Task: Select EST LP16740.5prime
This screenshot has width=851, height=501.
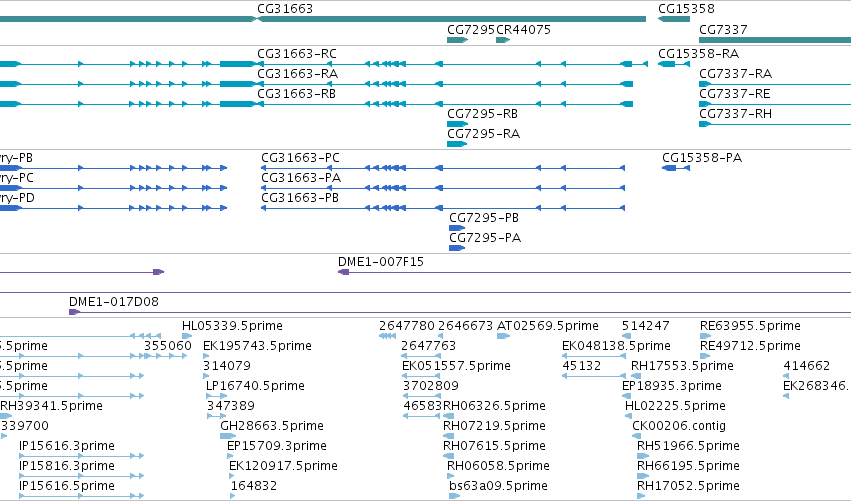Action: pos(255,386)
